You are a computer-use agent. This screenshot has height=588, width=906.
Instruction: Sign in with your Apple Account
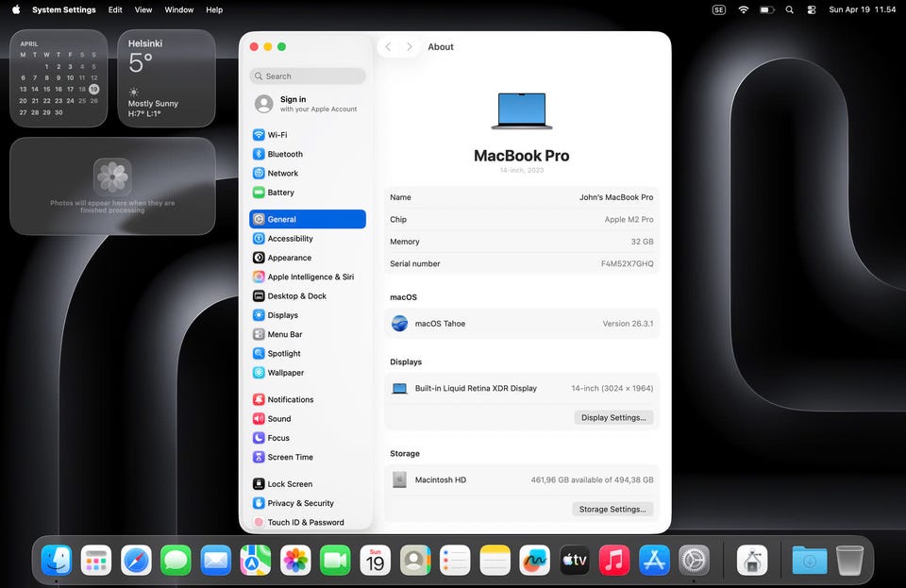[308, 104]
